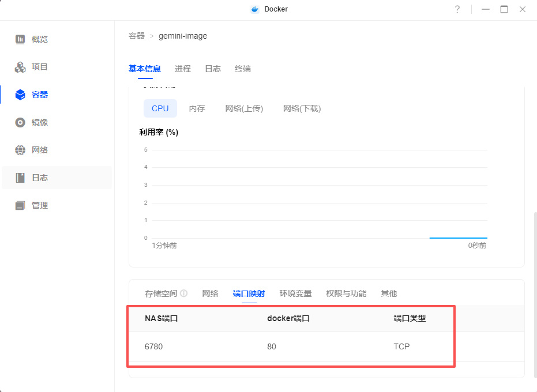Viewport: 537px width, 392px height.
Task: Select the NAS port value 6780
Action: [x=154, y=347]
